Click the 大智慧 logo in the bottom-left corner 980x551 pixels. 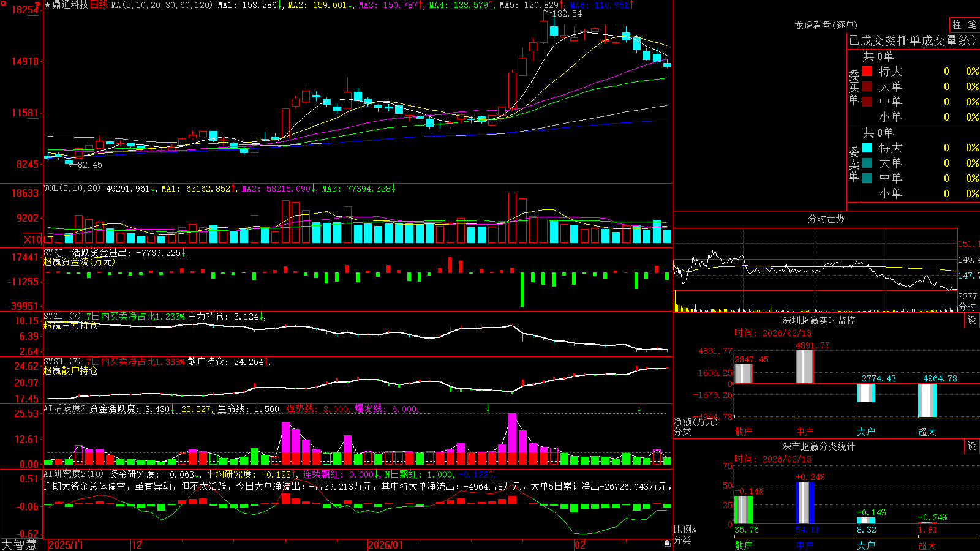coord(19,544)
